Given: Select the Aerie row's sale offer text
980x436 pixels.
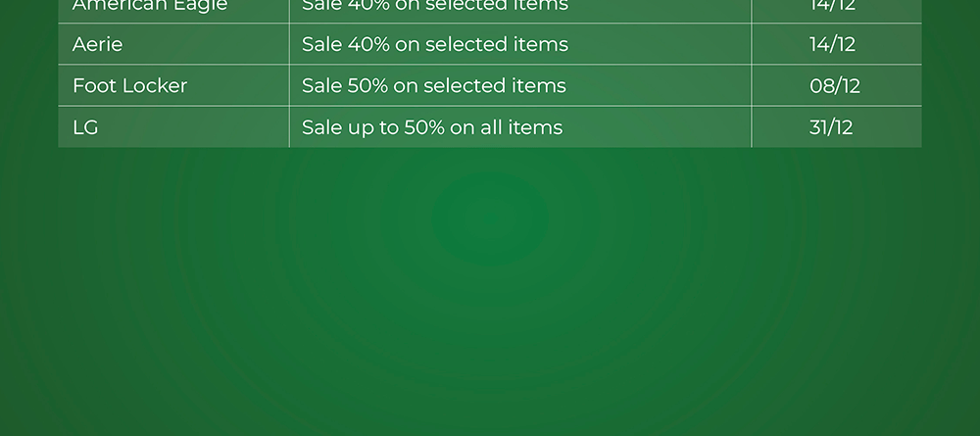Looking at the screenshot, I should point(434,44).
